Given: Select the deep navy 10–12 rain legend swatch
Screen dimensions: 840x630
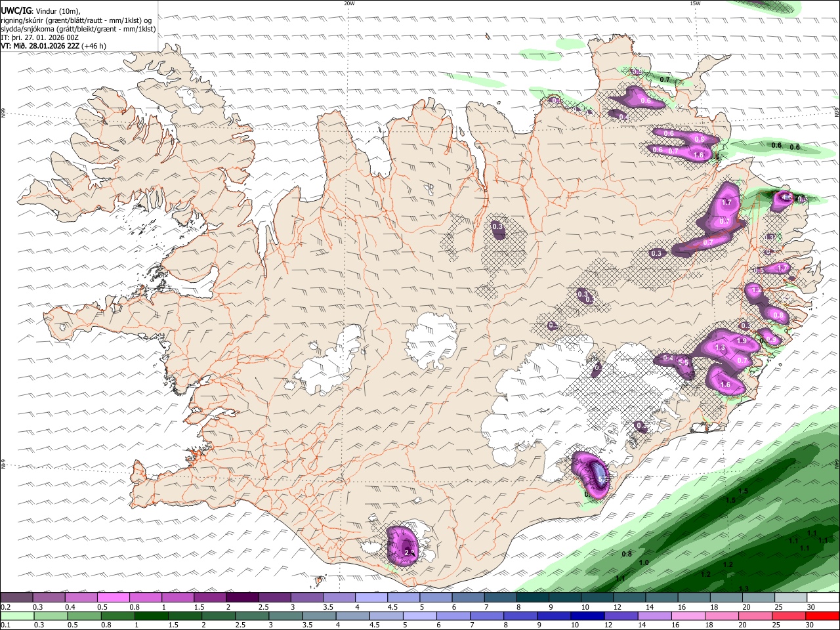Looking at the screenshot, I should [x=587, y=616].
